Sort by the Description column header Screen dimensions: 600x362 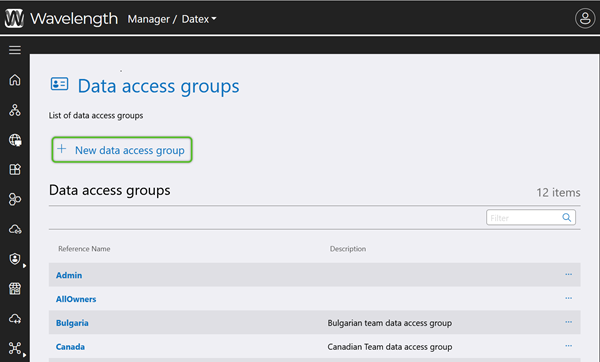click(348, 249)
